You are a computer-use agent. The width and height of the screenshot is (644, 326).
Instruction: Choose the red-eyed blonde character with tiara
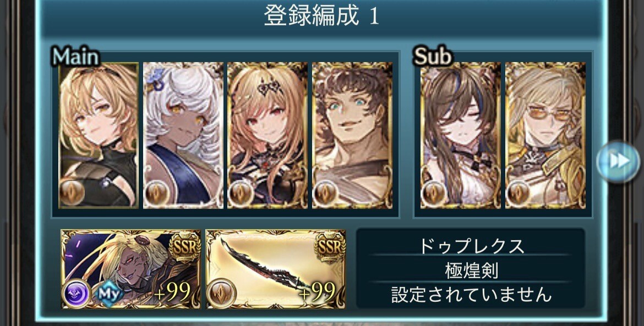point(268,135)
